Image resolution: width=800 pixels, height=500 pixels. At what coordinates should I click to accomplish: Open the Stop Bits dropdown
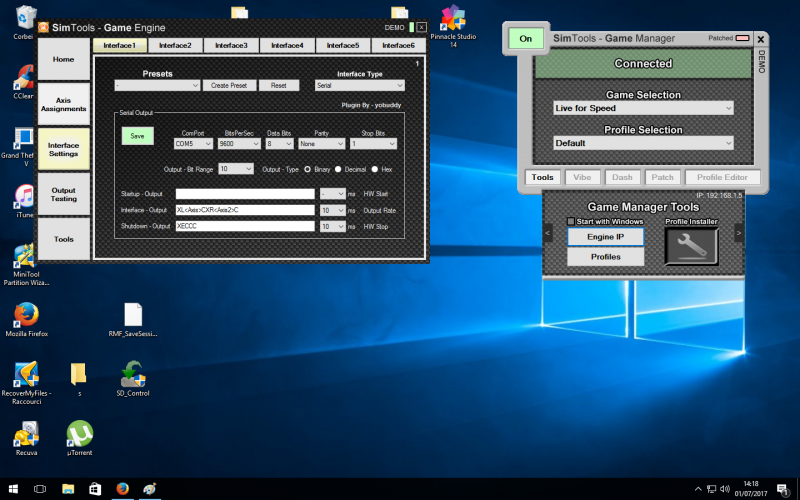pyautogui.click(x=373, y=144)
